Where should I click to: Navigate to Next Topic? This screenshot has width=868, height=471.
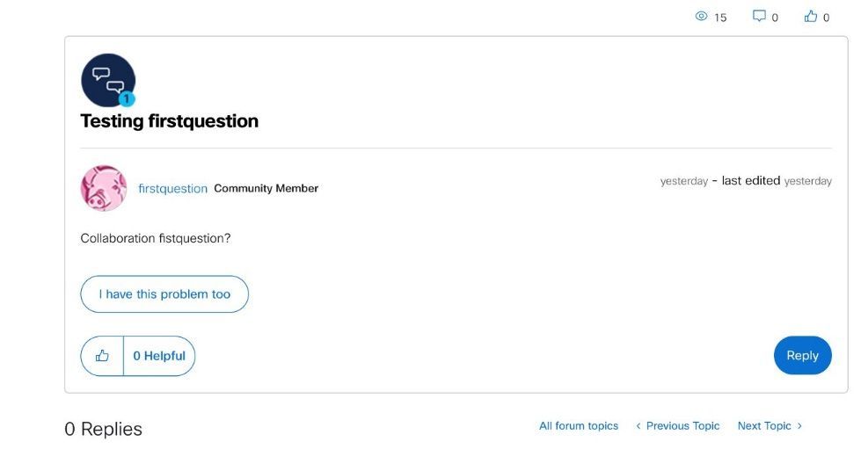(764, 425)
